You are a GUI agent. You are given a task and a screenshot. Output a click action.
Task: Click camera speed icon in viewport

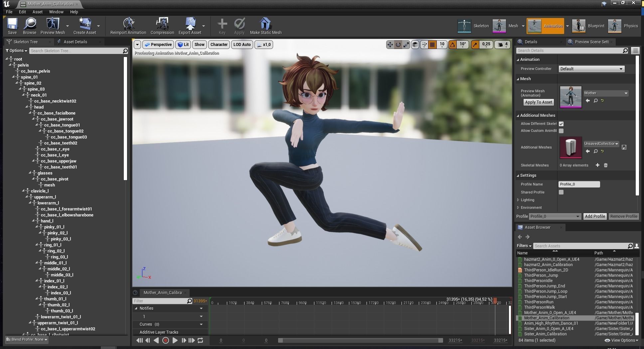click(x=500, y=44)
